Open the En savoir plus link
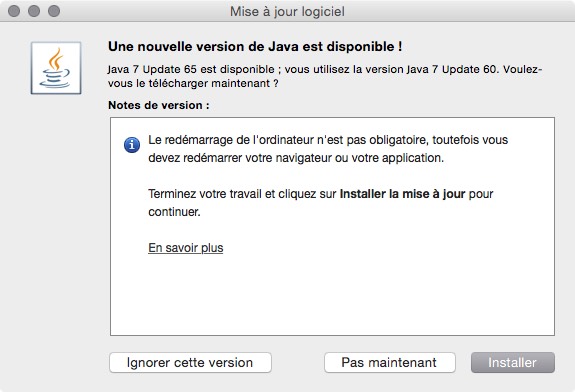Viewport: 575px width, 392px height. tap(186, 248)
